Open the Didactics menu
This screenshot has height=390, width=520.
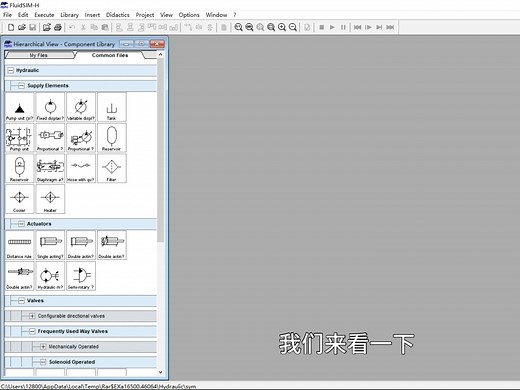(117, 15)
